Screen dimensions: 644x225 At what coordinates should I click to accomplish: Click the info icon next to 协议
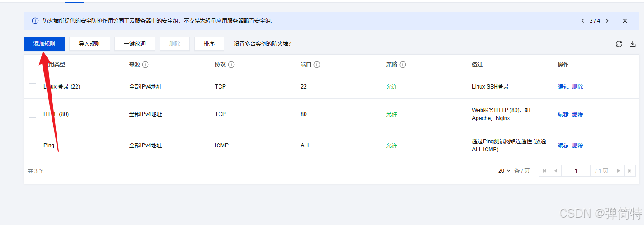[x=231, y=65]
